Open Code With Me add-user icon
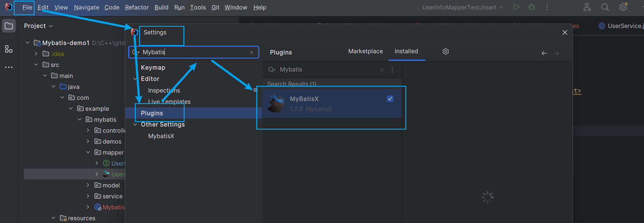This screenshot has height=223, width=644. [x=587, y=7]
